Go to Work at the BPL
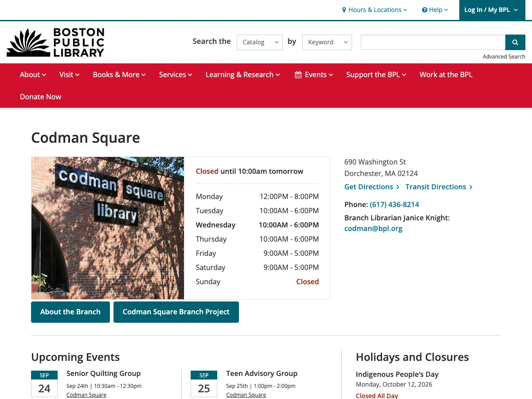This screenshot has width=532, height=399. coord(446,74)
